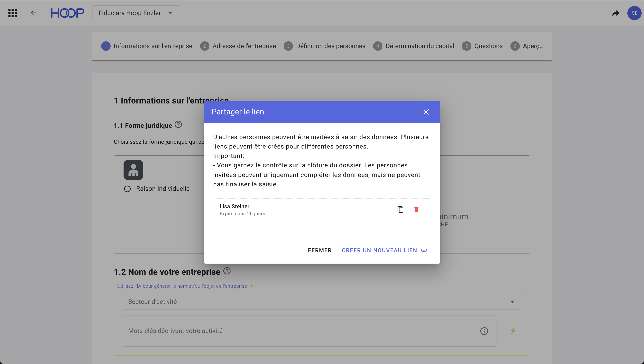Click the FERMER button

pos(320,250)
